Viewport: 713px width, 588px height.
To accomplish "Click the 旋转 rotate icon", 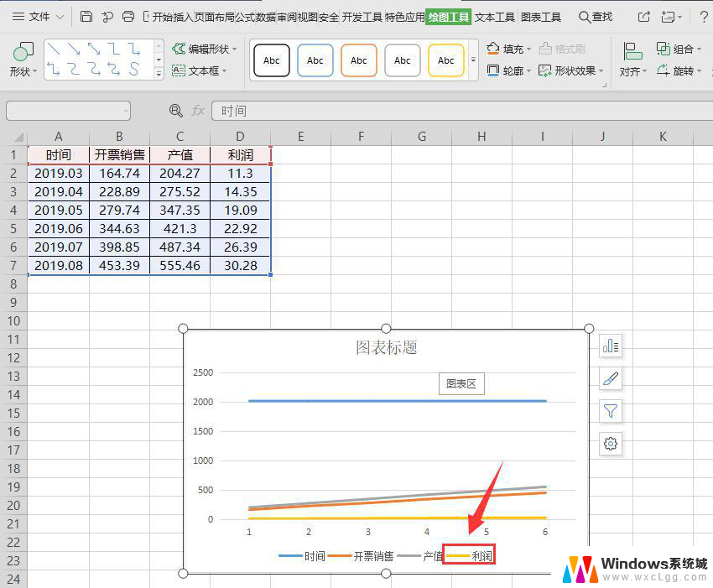I will click(664, 70).
